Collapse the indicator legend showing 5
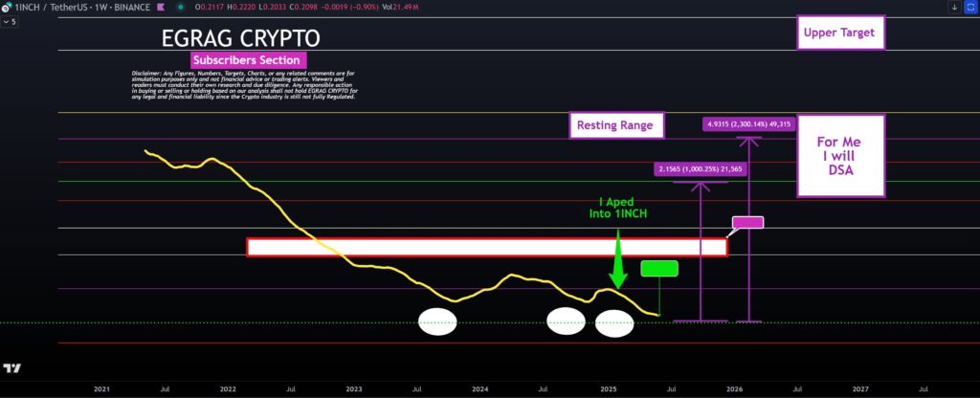Viewport: 980px width, 398px height. pyautogui.click(x=10, y=21)
